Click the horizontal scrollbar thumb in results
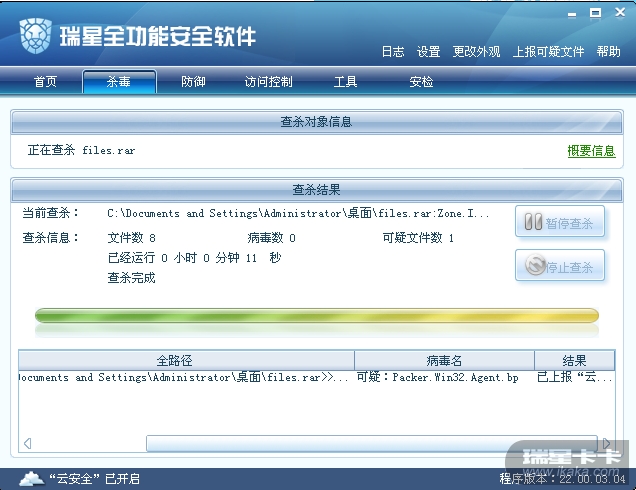The width and height of the screenshot is (636, 490). pyautogui.click(x=372, y=443)
